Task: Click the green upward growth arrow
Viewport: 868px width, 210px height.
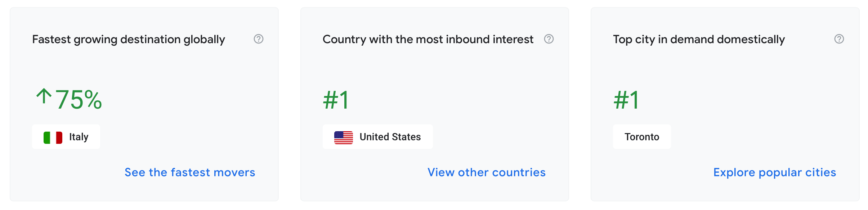Action: pyautogui.click(x=44, y=96)
